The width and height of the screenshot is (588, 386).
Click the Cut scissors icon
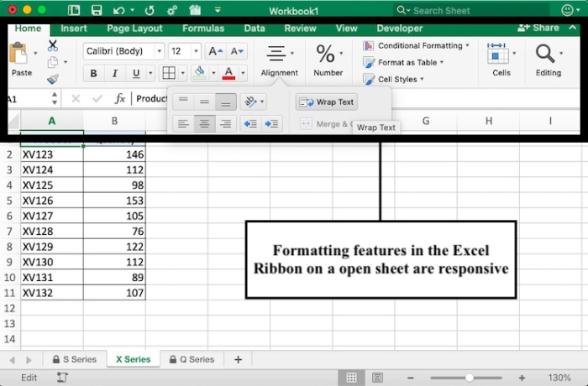[53, 45]
